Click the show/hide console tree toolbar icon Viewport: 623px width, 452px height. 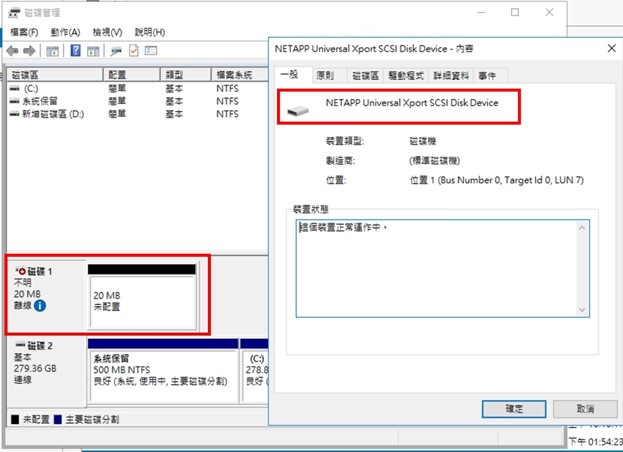tap(53, 50)
